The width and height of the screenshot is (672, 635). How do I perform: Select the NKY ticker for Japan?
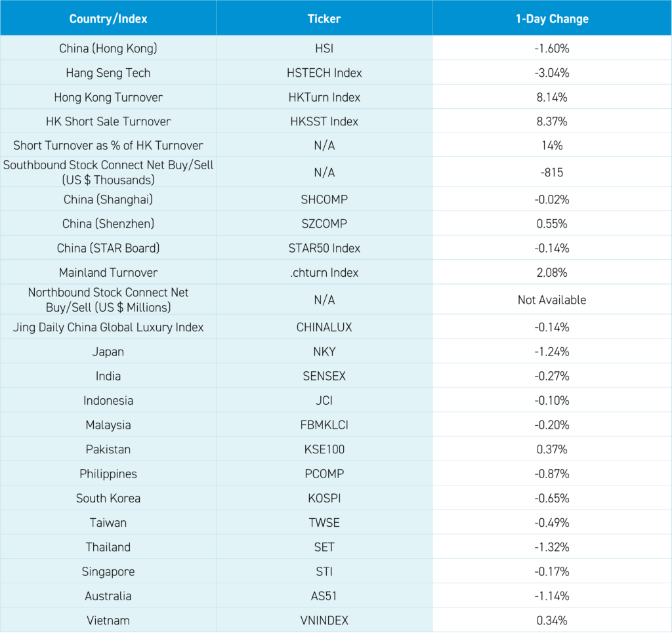click(x=324, y=352)
